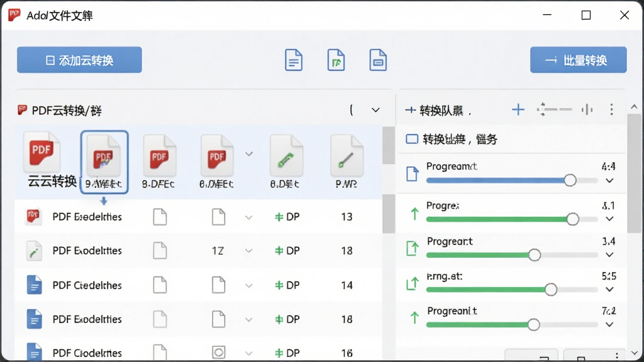Image resolution: width=644 pixels, height=362 pixels.
Task: Click the vertical split icon in queue header
Action: [587, 109]
